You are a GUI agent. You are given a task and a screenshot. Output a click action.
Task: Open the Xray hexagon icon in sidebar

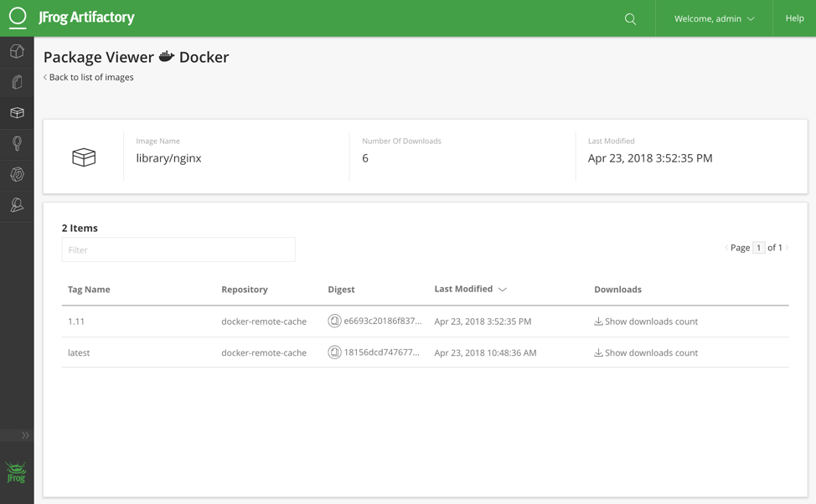17,174
